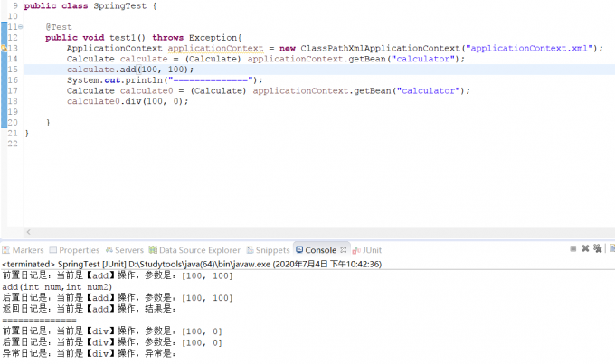Click the Remove Launch single X icon

click(x=585, y=248)
